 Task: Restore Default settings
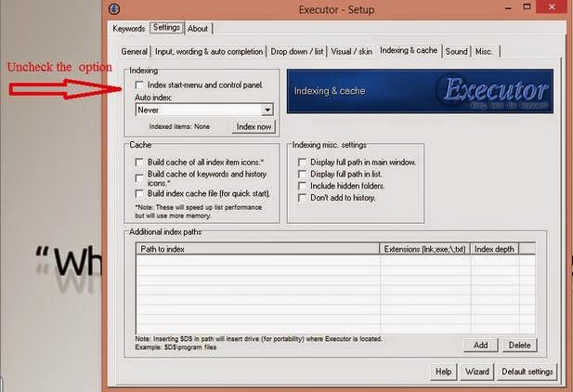coord(527,372)
